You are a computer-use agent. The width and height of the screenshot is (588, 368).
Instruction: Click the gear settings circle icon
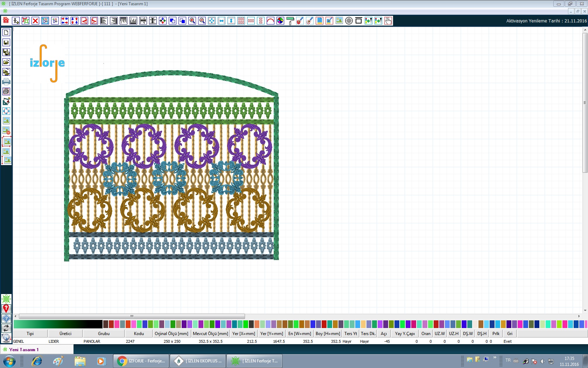pos(349,21)
